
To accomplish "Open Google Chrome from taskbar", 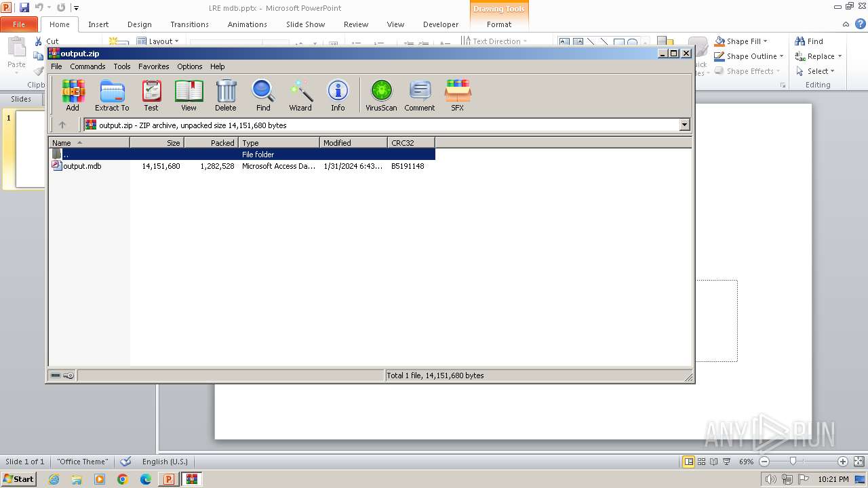I will coord(122,479).
